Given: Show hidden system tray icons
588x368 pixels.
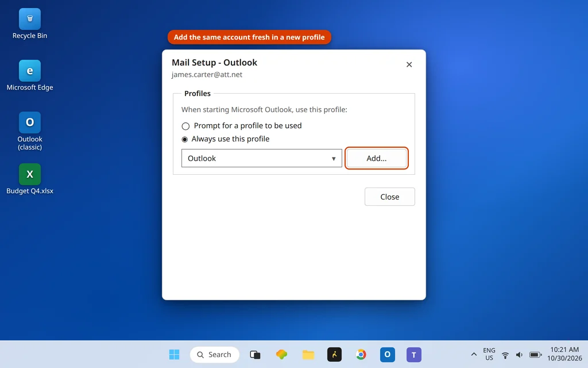Looking at the screenshot, I should click(x=474, y=354).
